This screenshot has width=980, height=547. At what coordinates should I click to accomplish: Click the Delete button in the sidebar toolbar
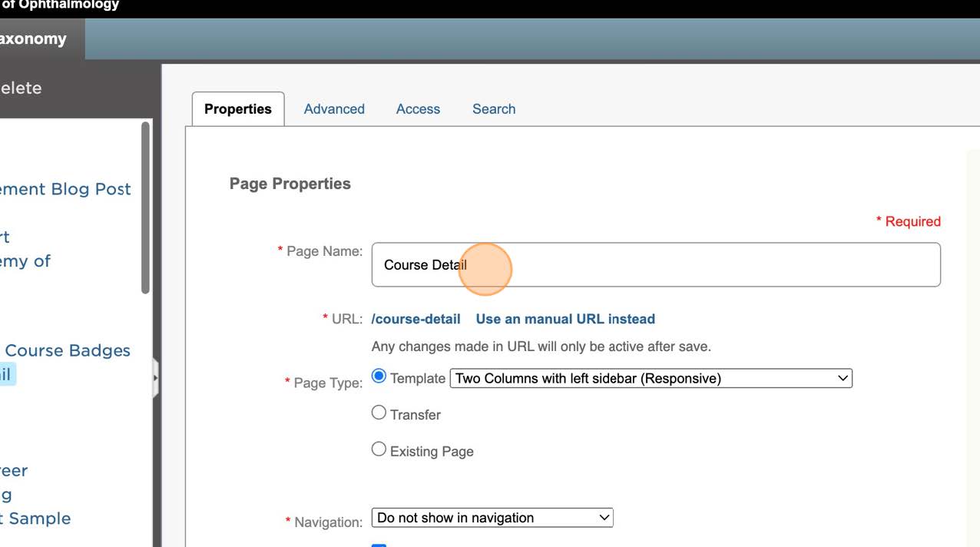point(22,88)
